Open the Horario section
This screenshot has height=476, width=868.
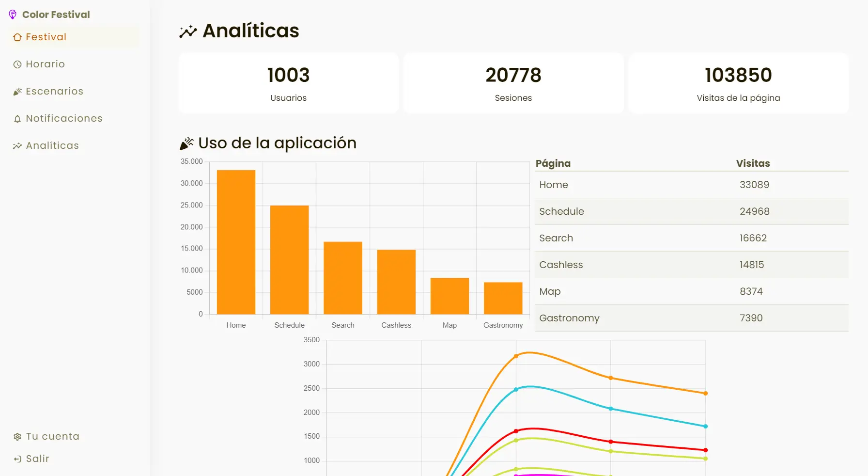tap(46, 64)
